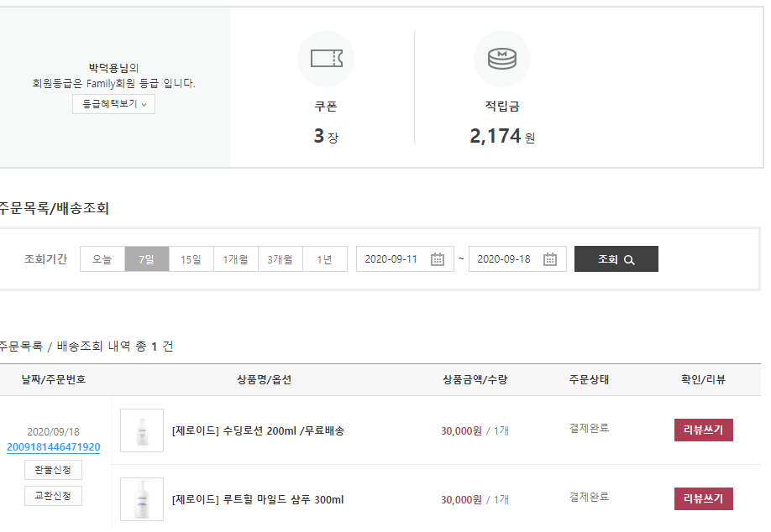Open the start date calendar icon
Image resolution: width=771 pixels, height=532 pixels.
[438, 259]
